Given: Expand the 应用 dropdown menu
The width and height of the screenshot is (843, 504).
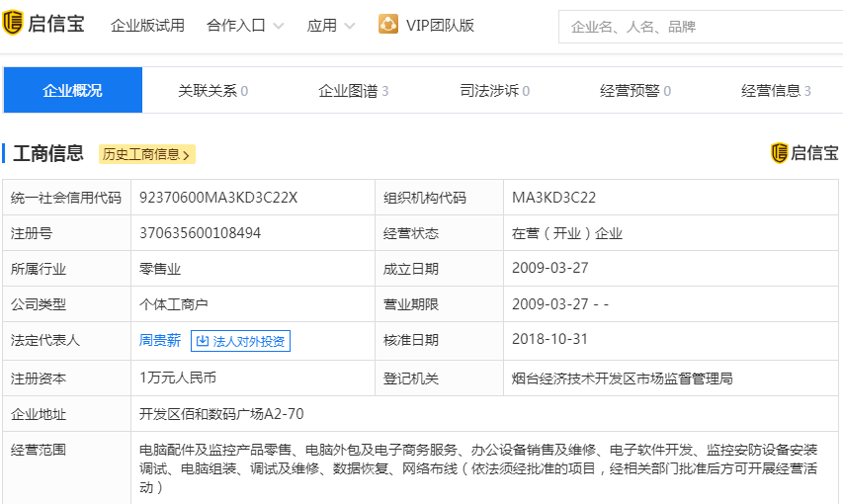Looking at the screenshot, I should [330, 26].
